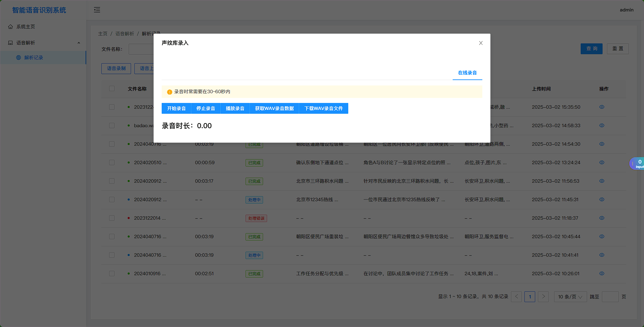Viewport: 644px width, 327px height.
Task: Click the 录音时长 0.00 readout
Action: tap(187, 126)
